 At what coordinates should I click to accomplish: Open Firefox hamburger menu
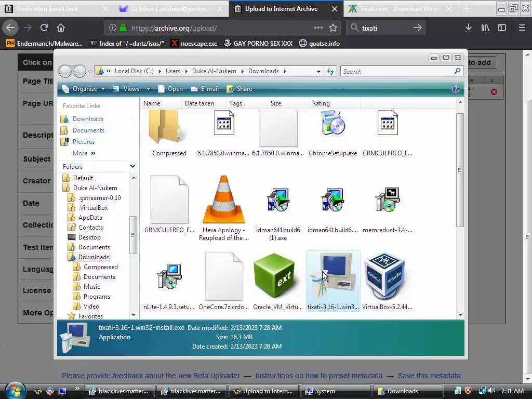click(522, 28)
